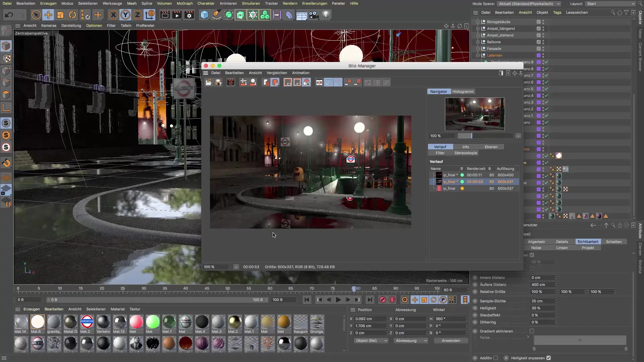The image size is (644, 362).
Task: Collapse Laternen object tree
Action: tap(478, 55)
